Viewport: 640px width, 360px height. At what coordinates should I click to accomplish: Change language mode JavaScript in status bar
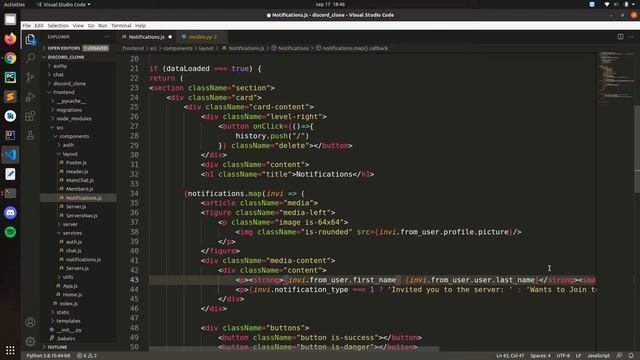598,356
